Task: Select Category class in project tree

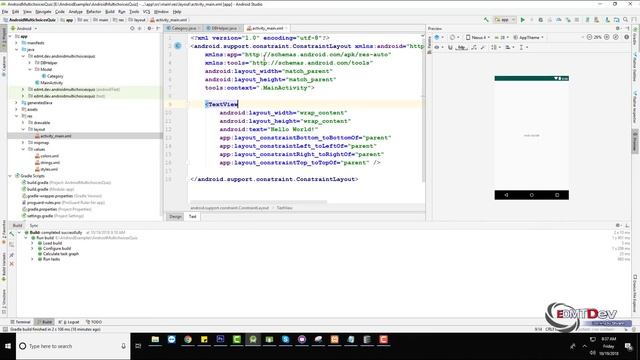Action: coord(55,76)
